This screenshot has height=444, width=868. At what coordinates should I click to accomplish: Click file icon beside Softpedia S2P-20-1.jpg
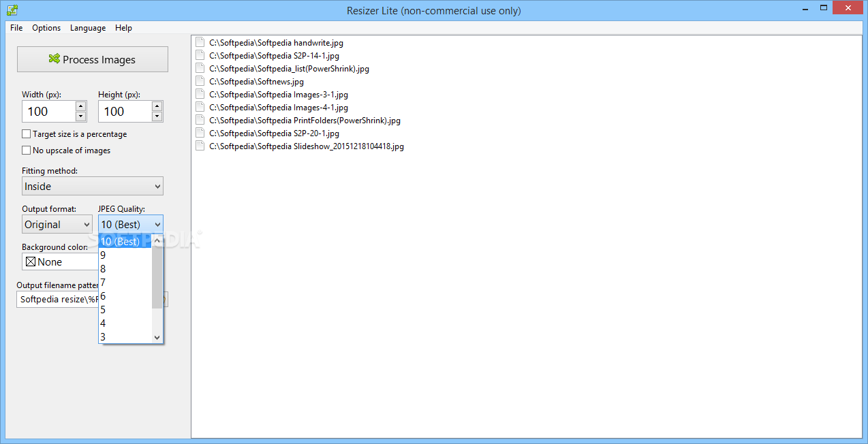pyautogui.click(x=200, y=133)
